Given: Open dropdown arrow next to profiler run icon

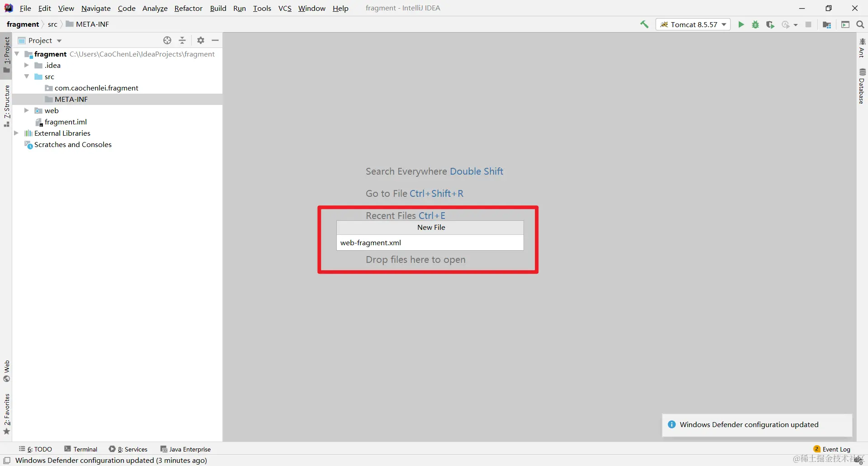Looking at the screenshot, I should [796, 25].
